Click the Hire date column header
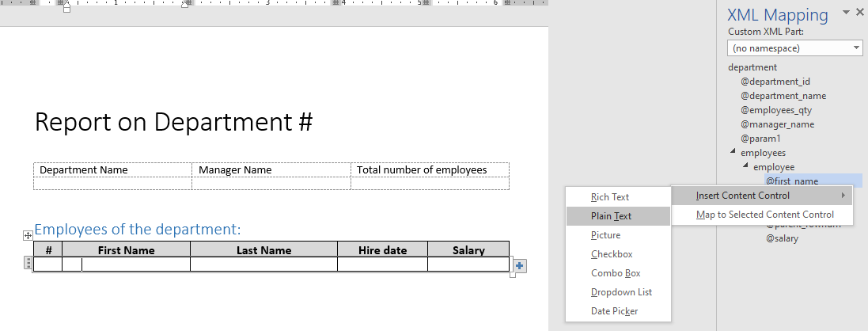 382,250
